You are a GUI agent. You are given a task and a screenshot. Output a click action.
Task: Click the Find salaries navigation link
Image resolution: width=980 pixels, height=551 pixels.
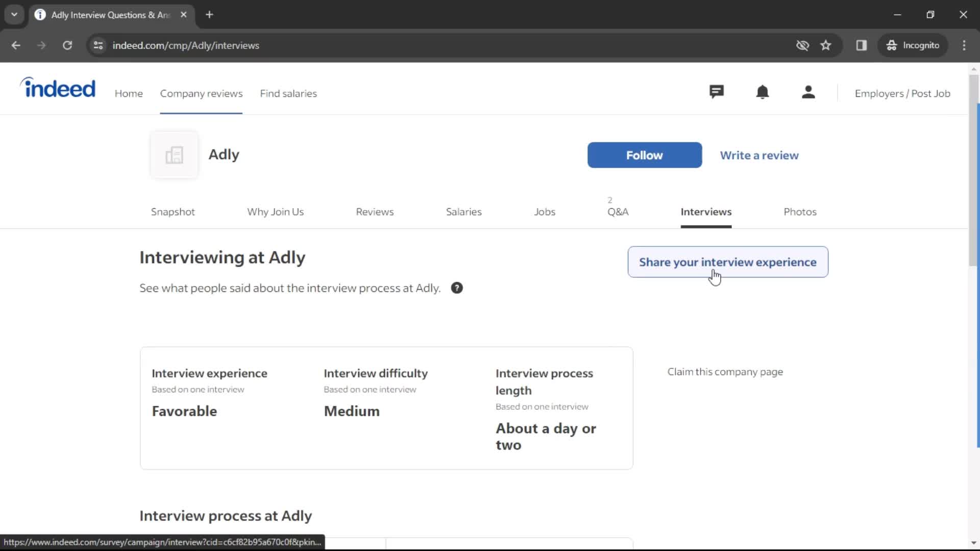[289, 93]
